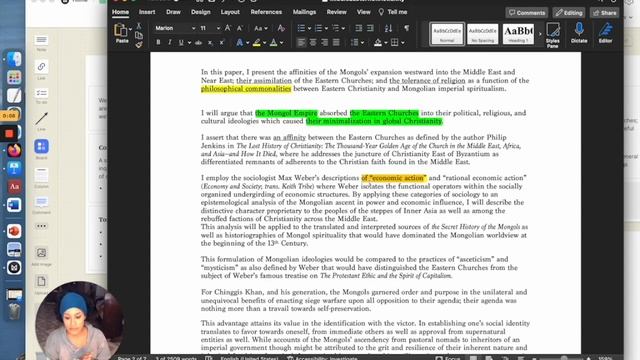Toggle Strikethrough formatting
Image resolution: width=640 pixels, height=360 pixels.
(198, 42)
